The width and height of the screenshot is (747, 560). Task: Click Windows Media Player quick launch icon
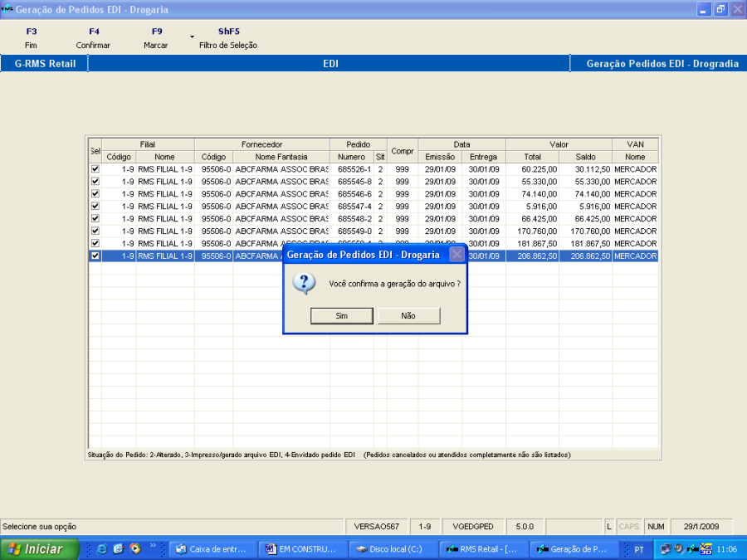(x=136, y=549)
